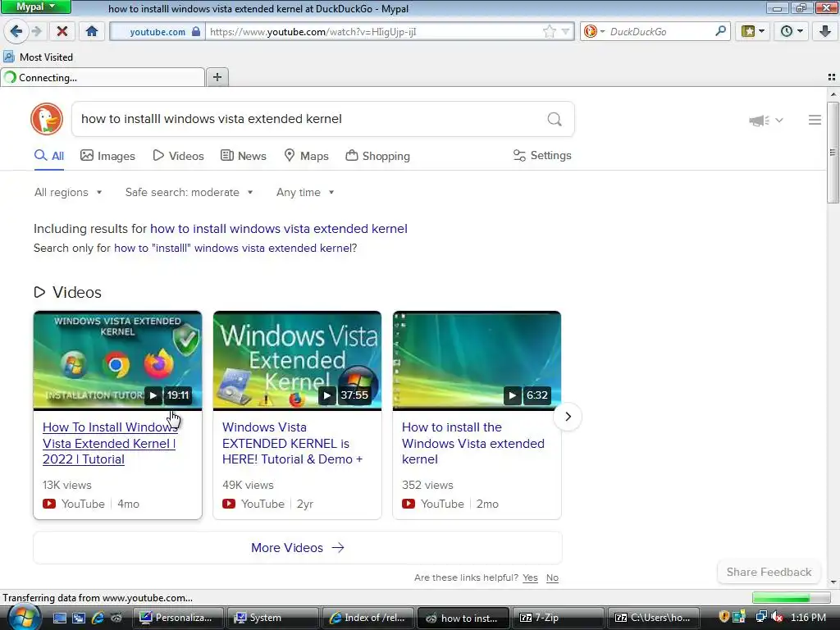Play the 37:55 Windows Vista video thumbnail
The height and width of the screenshot is (630, 840).
(x=297, y=361)
